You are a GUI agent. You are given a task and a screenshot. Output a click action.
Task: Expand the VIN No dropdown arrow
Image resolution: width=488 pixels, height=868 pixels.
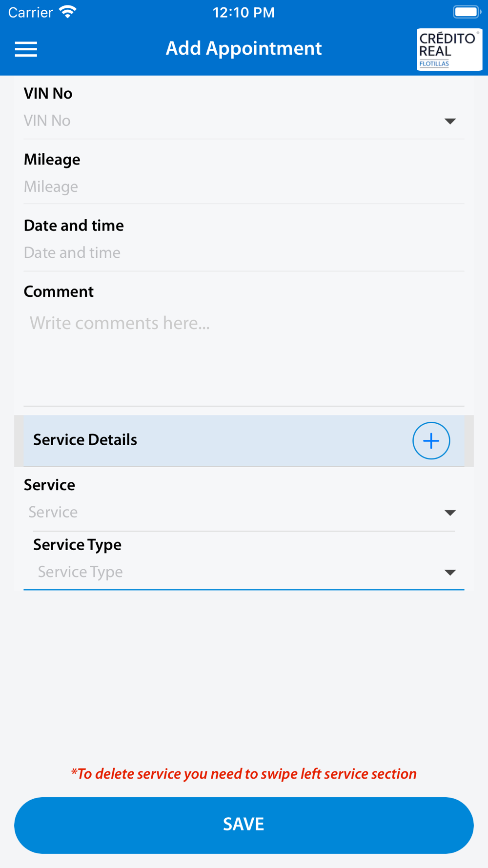pyautogui.click(x=450, y=121)
